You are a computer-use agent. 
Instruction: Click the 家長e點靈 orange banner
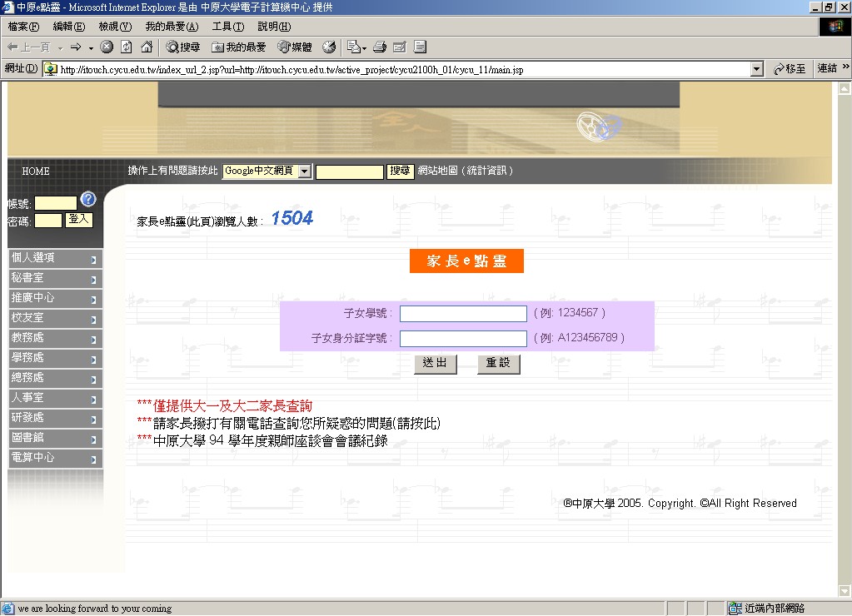point(466,261)
